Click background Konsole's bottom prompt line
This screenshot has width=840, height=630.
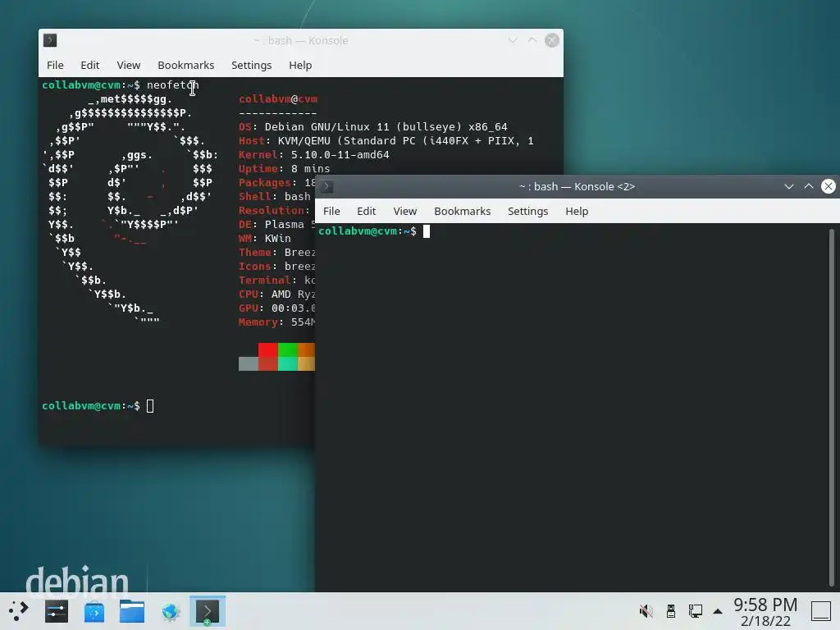(x=98, y=405)
